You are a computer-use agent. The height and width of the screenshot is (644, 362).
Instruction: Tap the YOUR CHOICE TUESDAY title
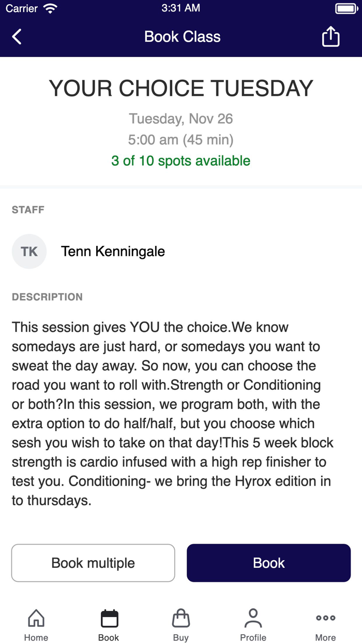point(181,88)
